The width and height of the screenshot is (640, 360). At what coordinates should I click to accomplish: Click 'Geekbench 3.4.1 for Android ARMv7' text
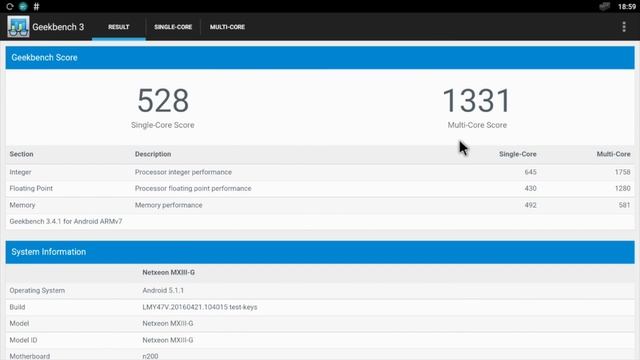click(x=66, y=221)
